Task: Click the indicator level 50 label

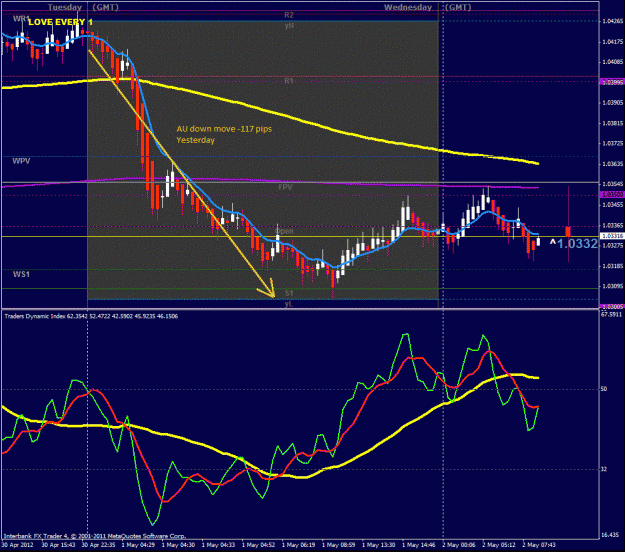Action: [604, 389]
